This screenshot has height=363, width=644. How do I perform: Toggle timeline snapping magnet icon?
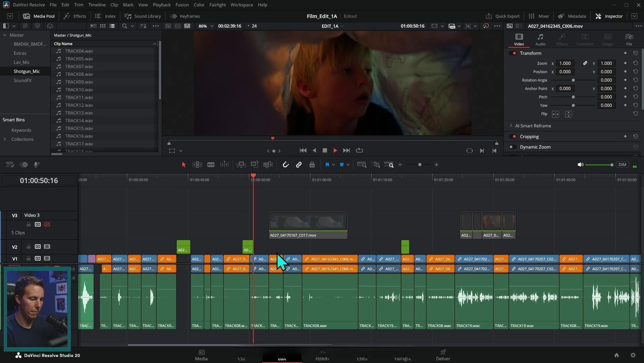click(286, 165)
